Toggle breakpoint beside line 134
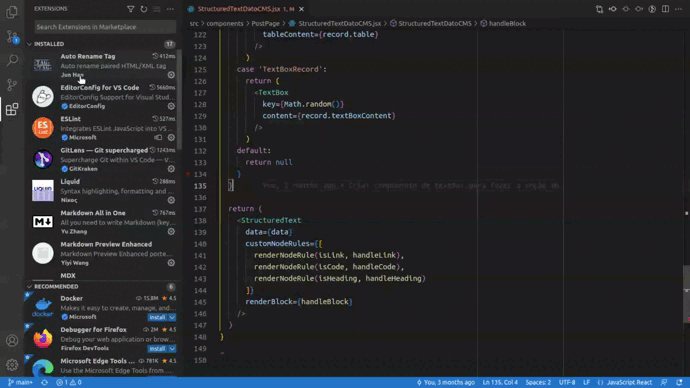The width and height of the screenshot is (690, 388). (188, 174)
